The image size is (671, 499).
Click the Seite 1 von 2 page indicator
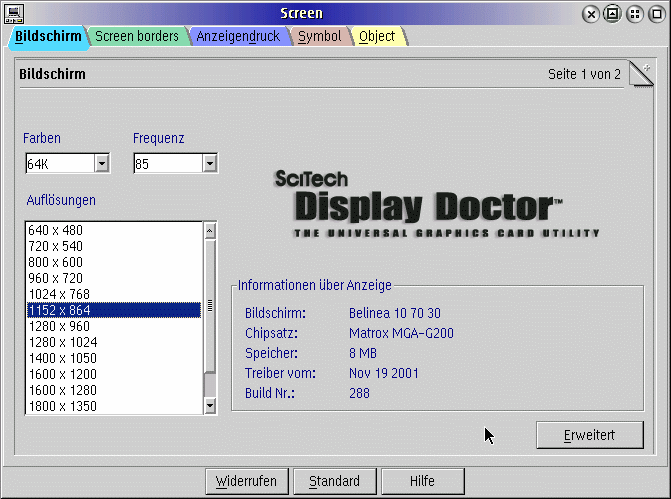coord(584,74)
